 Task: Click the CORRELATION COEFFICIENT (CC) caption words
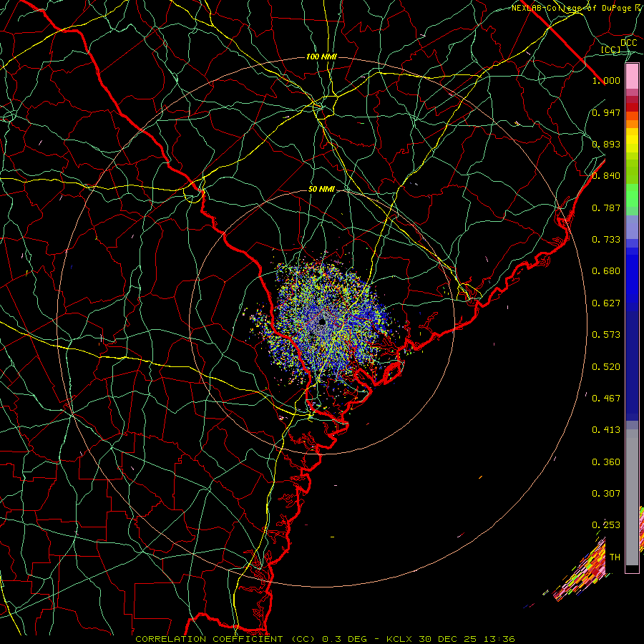225,639
